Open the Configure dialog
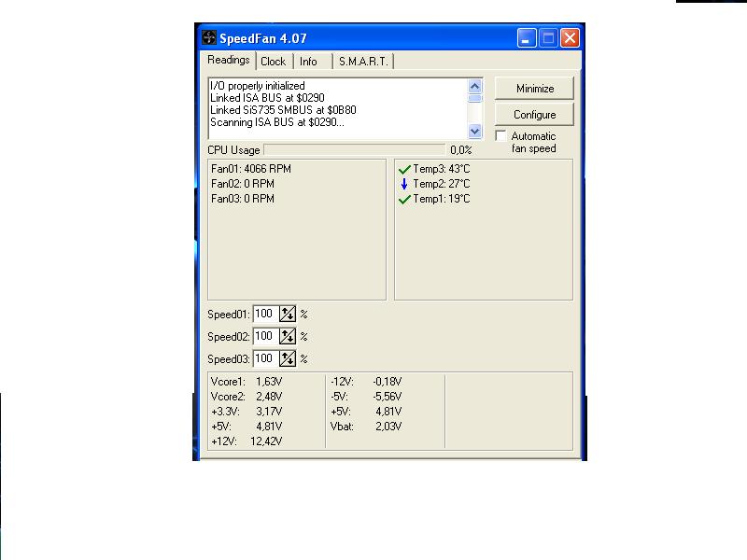The width and height of the screenshot is (747, 560). coord(534,115)
